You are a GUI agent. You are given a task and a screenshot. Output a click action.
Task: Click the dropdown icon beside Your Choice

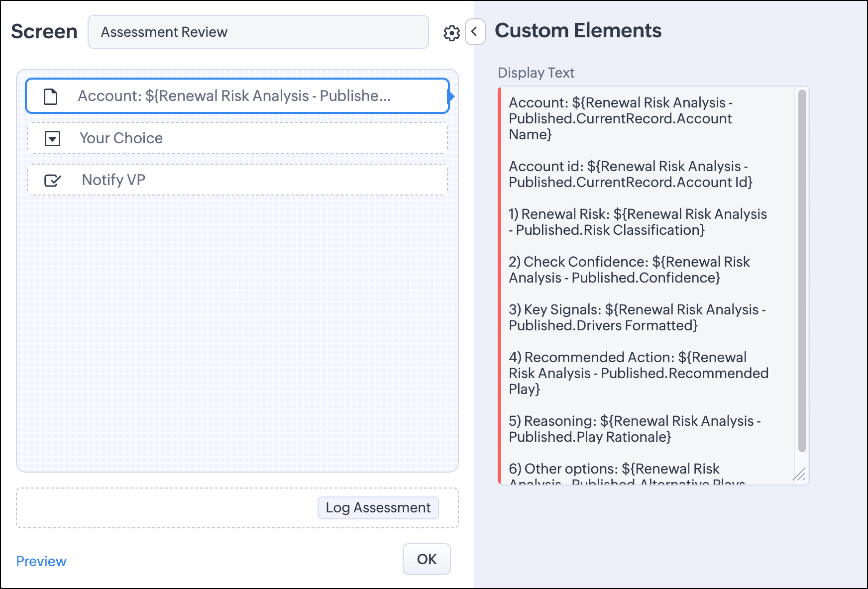click(x=52, y=138)
